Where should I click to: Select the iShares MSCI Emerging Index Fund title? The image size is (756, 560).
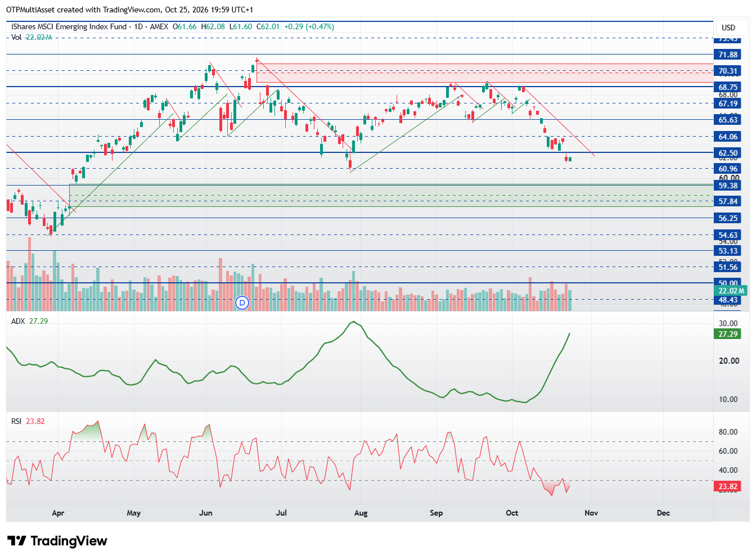coord(69,26)
